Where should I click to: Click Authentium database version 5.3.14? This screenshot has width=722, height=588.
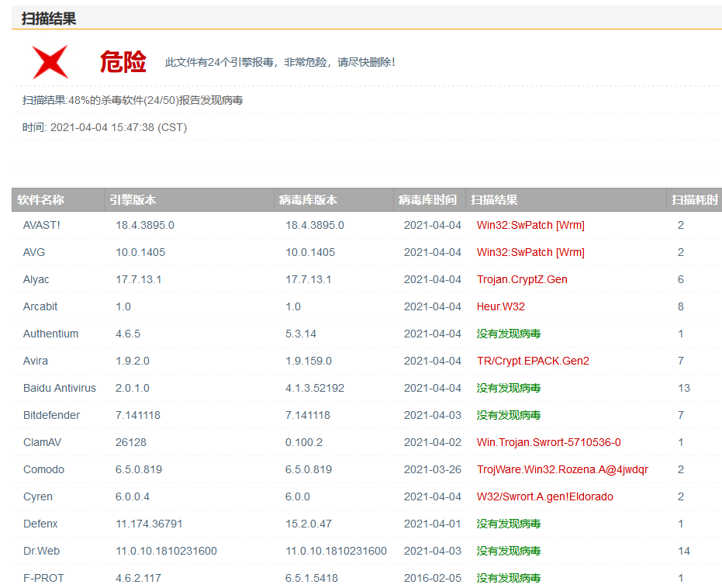click(x=301, y=334)
